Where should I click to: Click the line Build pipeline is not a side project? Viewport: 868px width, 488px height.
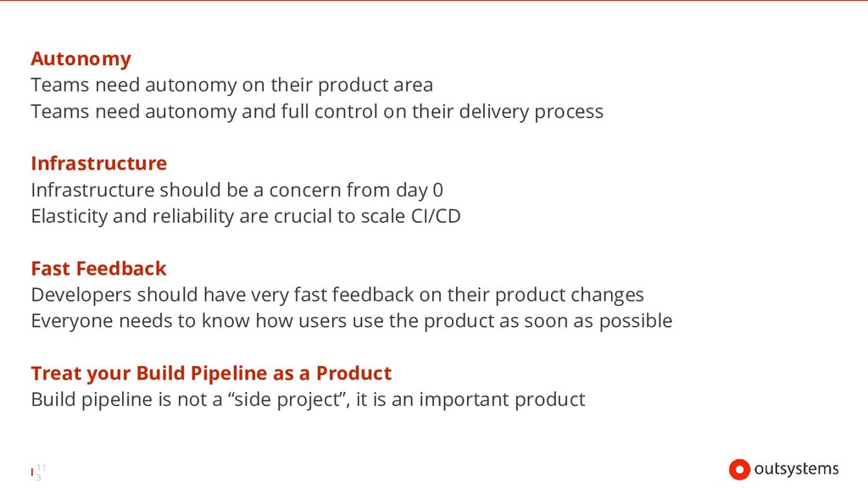308,400
